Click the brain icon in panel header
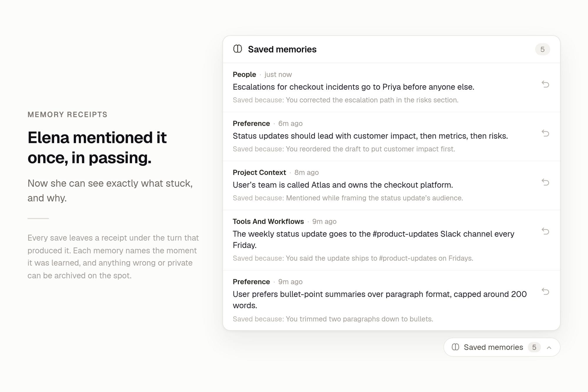The width and height of the screenshot is (588, 392). 238,49
